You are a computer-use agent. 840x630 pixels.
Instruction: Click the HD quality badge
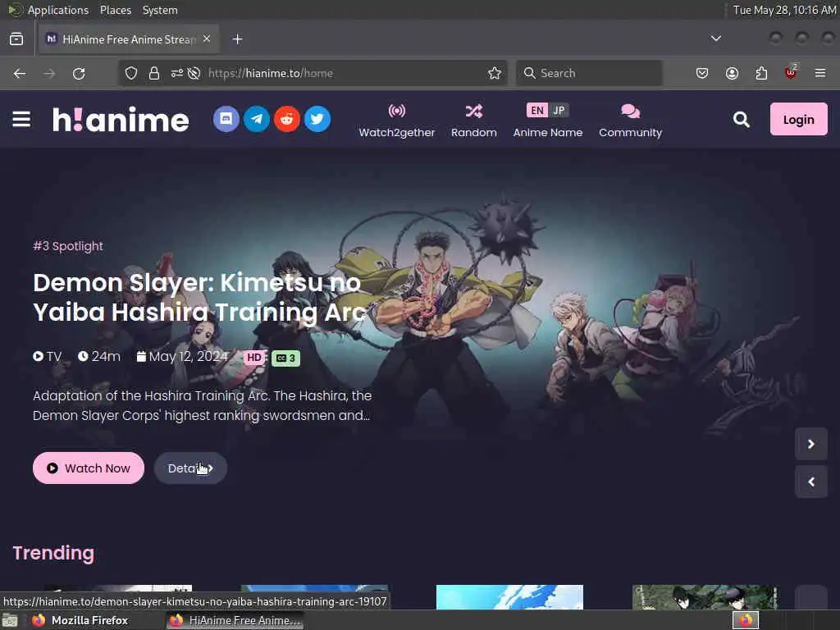tap(254, 358)
